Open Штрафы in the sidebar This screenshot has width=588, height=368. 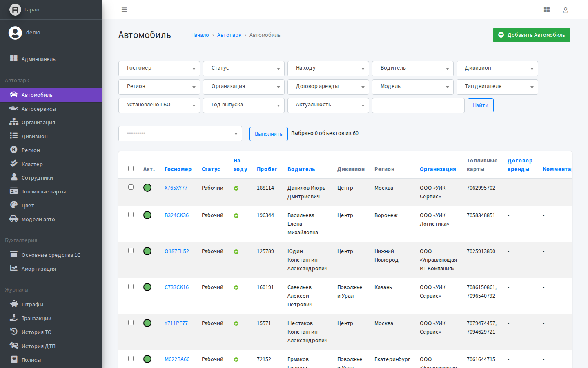pos(51,304)
